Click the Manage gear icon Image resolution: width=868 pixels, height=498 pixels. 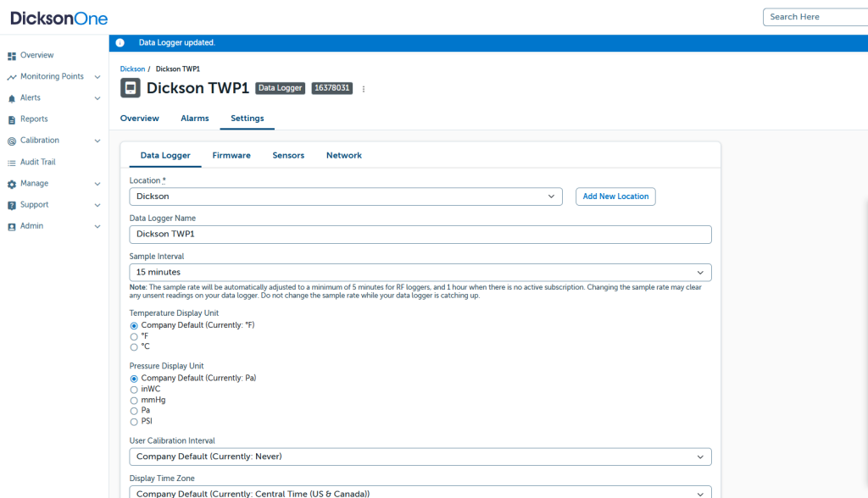(x=12, y=184)
